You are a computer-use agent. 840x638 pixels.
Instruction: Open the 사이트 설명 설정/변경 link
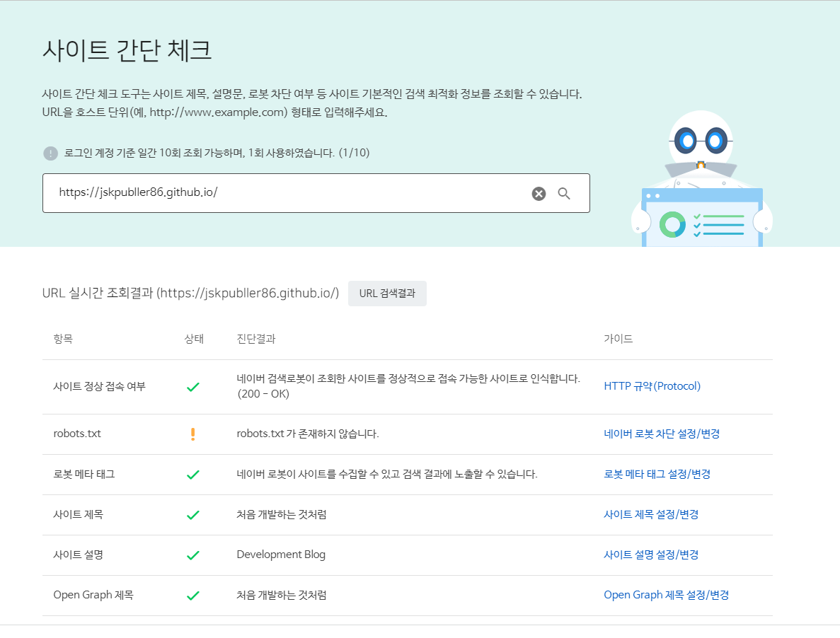[651, 555]
